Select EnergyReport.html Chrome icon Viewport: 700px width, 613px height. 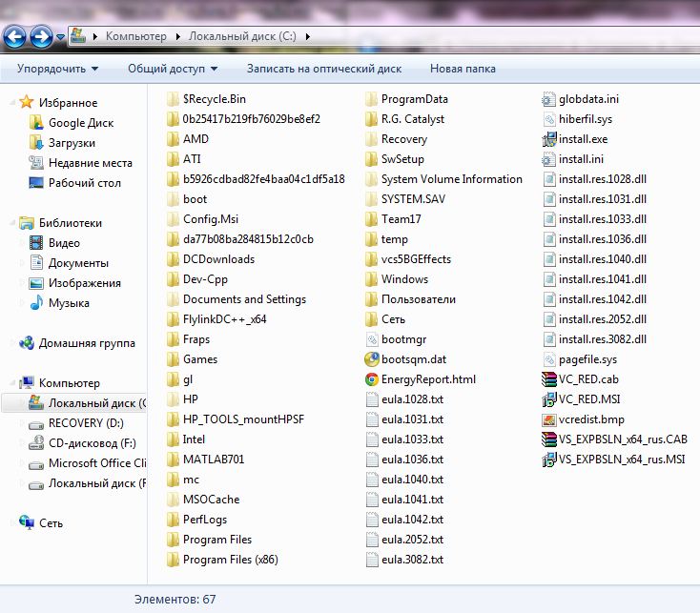tap(372, 379)
